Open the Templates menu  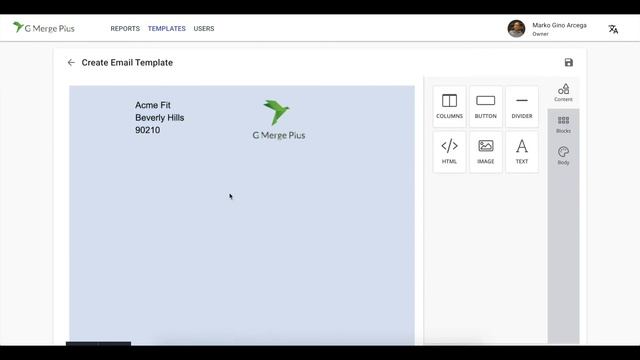tap(167, 29)
